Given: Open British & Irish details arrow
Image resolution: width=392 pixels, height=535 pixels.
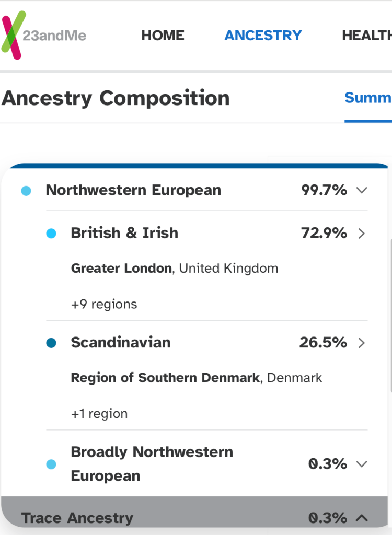Looking at the screenshot, I should click(x=361, y=234).
